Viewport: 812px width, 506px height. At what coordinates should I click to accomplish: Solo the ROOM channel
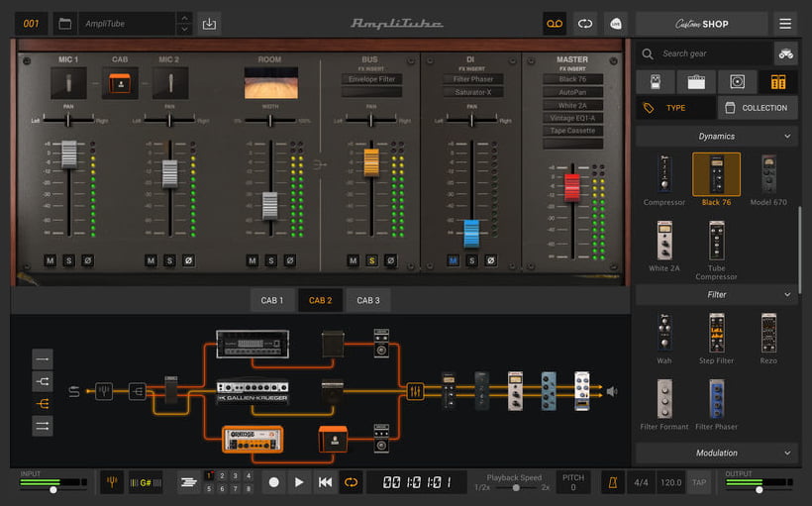click(x=271, y=260)
